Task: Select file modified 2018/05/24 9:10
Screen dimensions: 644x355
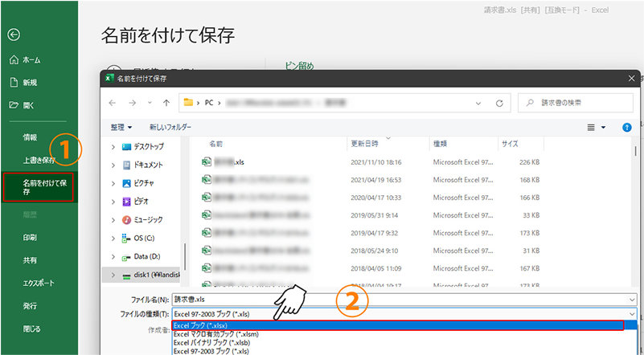Action: click(371, 251)
